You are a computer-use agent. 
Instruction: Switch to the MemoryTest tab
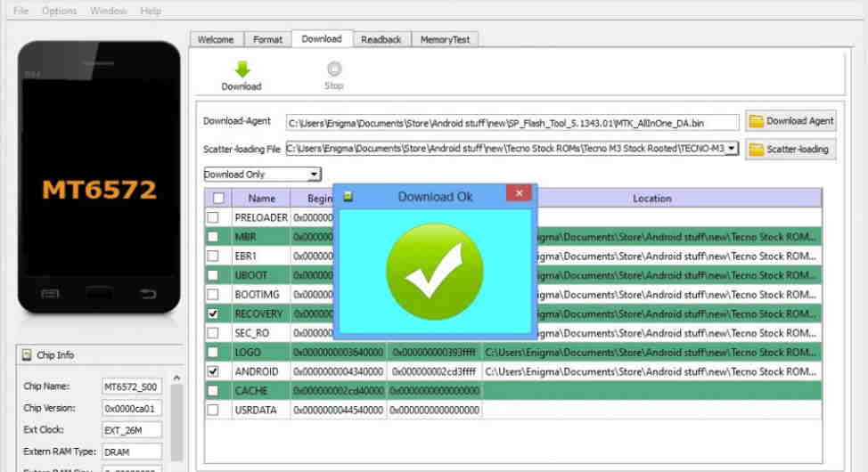pyautogui.click(x=445, y=39)
